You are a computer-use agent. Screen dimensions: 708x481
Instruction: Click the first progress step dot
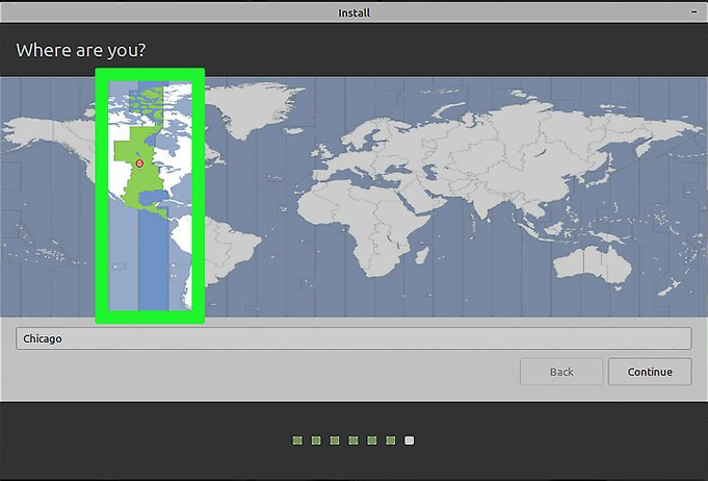click(297, 440)
